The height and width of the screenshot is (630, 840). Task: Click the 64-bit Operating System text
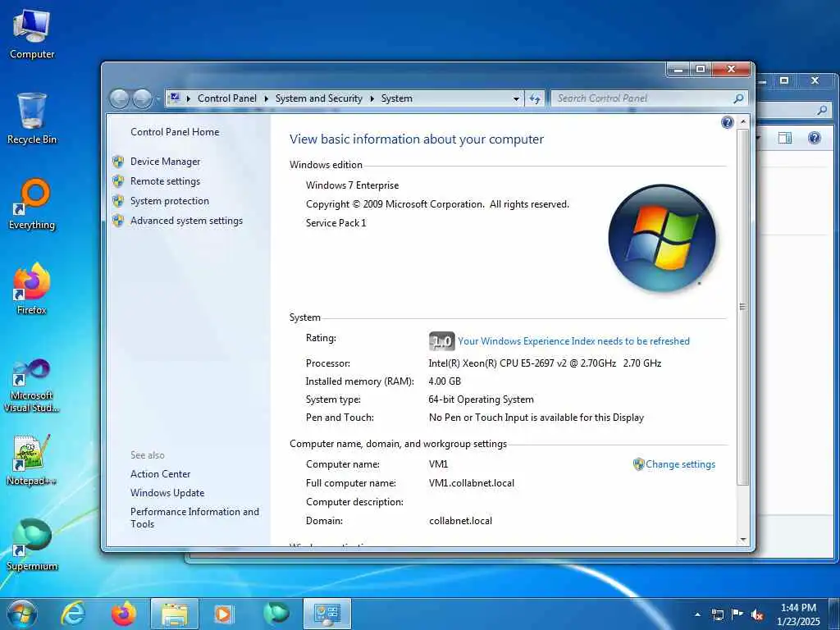pos(481,399)
